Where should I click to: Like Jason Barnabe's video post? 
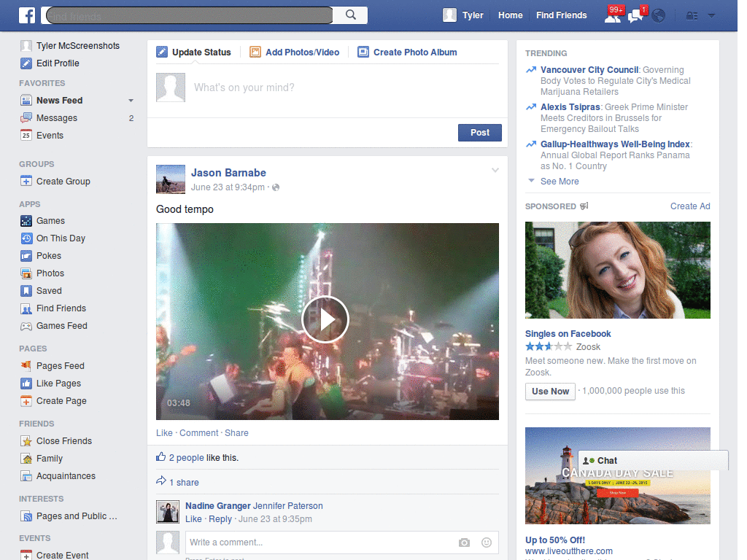[x=164, y=433]
